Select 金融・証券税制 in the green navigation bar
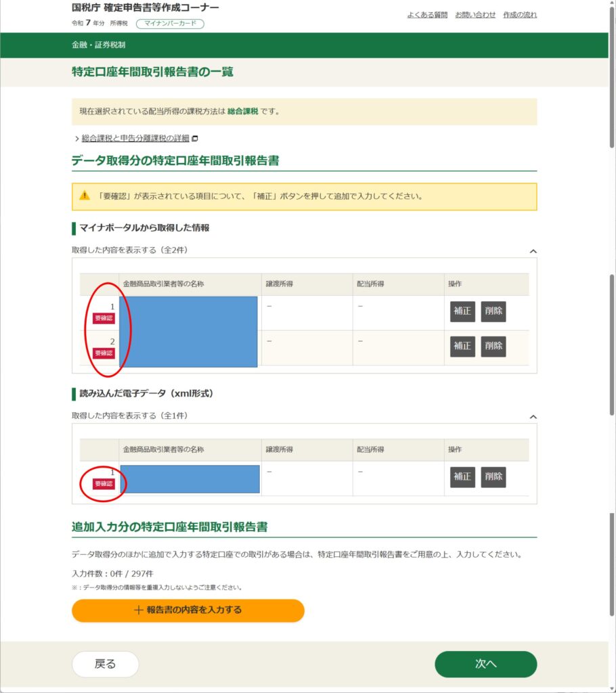616x693 pixels. point(98,45)
